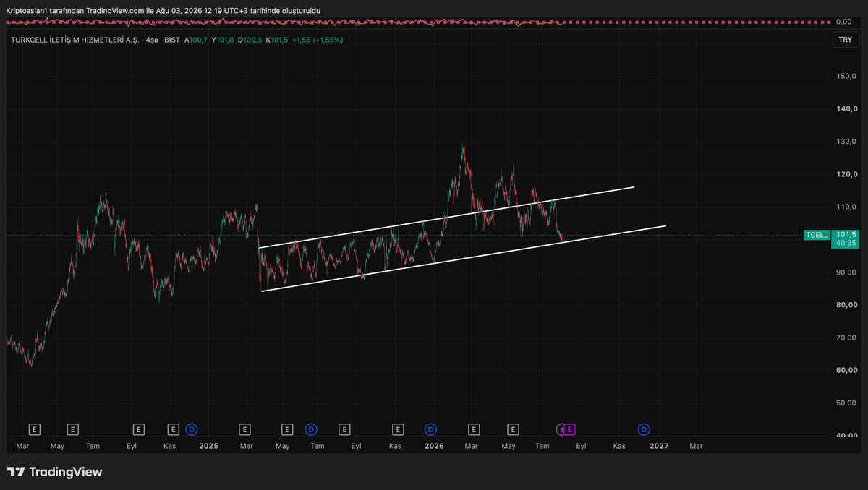The width and height of the screenshot is (868, 490).
Task: Click the change value +1,55 (+1,55%)
Action: click(x=318, y=40)
